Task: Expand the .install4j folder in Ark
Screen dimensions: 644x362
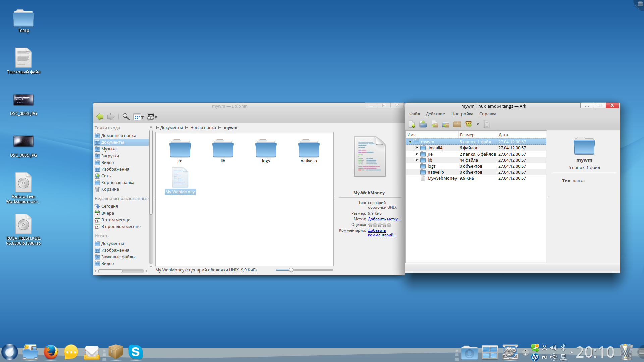Action: 417,148
